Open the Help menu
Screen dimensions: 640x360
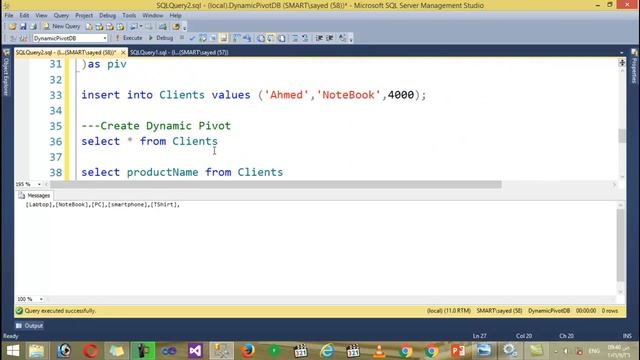pyautogui.click(x=176, y=16)
